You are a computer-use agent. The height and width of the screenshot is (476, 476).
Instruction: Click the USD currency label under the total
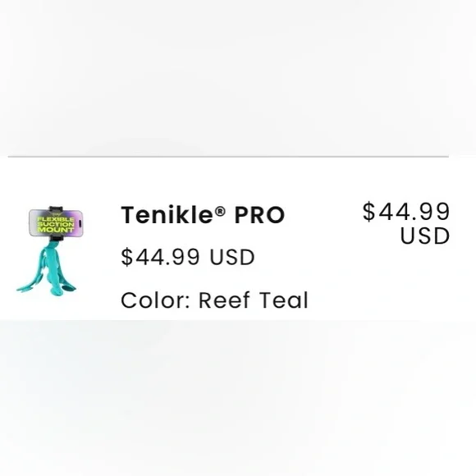click(x=424, y=236)
